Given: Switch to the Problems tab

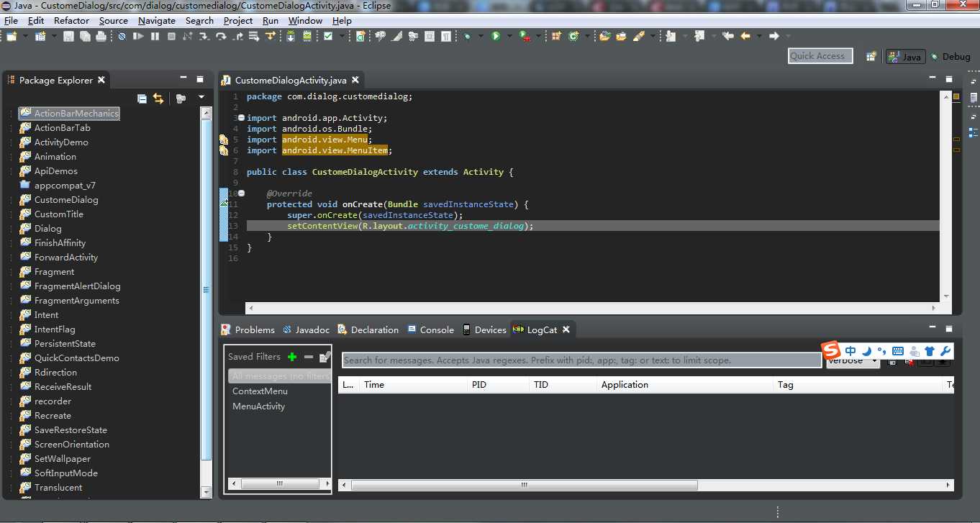Looking at the screenshot, I should [248, 329].
